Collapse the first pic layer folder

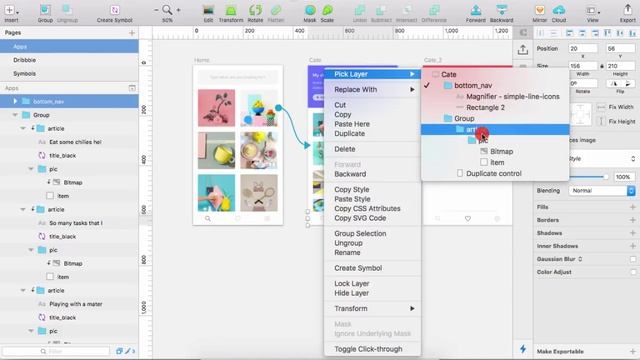(x=31, y=169)
